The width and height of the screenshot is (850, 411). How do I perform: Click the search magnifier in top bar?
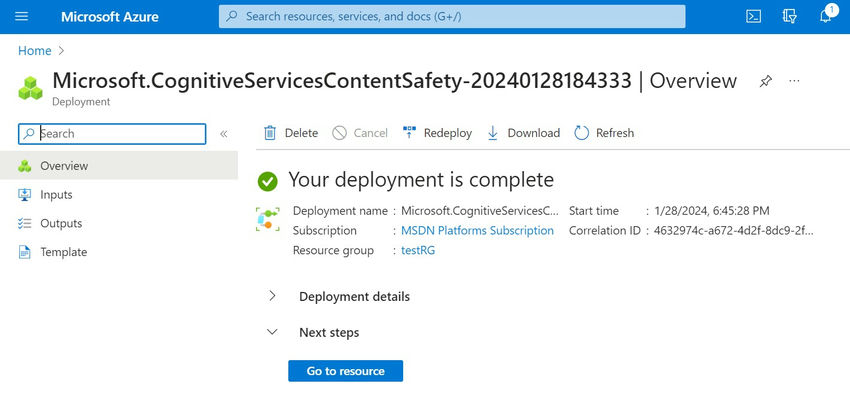click(x=232, y=16)
